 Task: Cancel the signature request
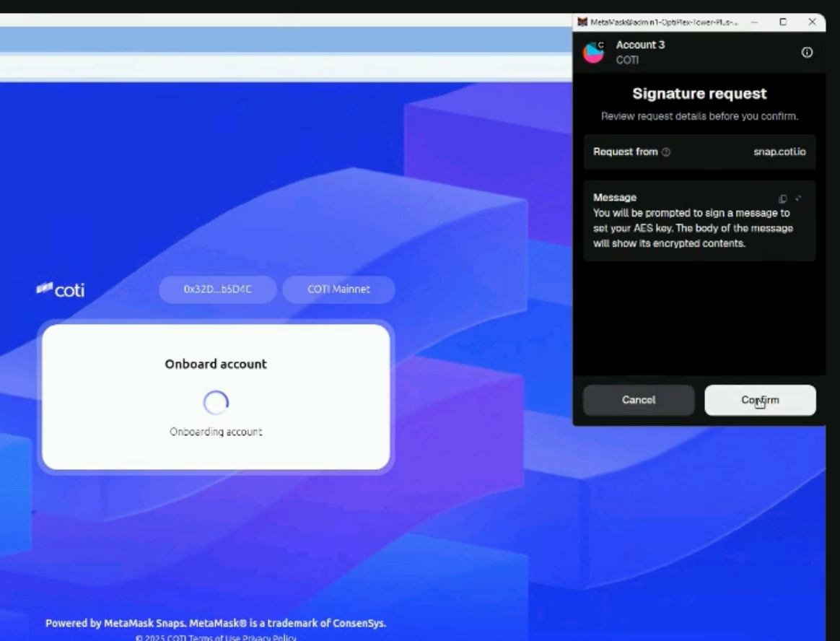(639, 400)
